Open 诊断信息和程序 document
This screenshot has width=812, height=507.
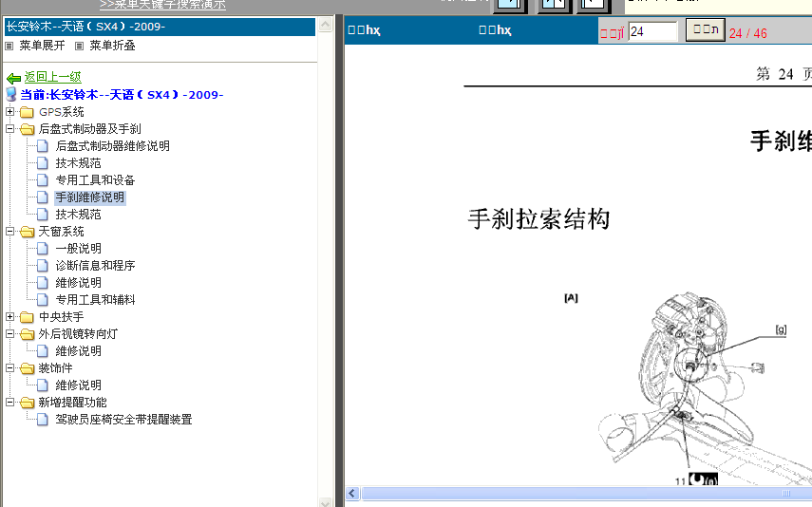[95, 266]
